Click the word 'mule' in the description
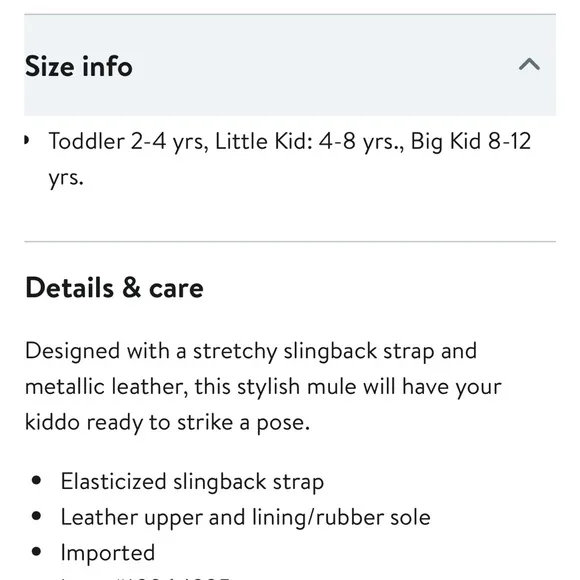Screen dimensions: 580x580 click(331, 387)
